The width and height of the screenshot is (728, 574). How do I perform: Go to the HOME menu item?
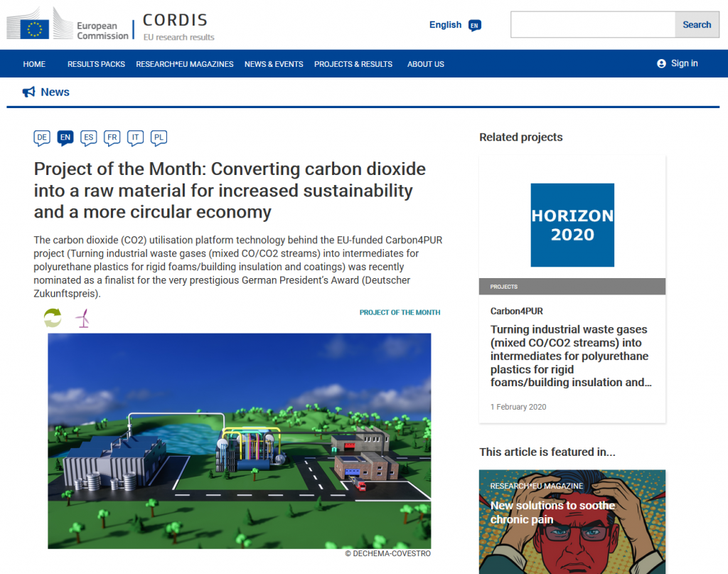pos(34,64)
